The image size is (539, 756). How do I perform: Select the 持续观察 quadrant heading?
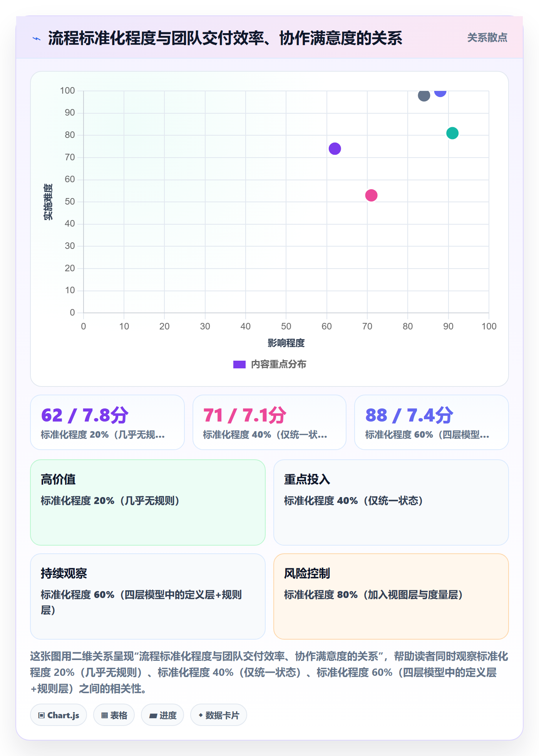[64, 573]
